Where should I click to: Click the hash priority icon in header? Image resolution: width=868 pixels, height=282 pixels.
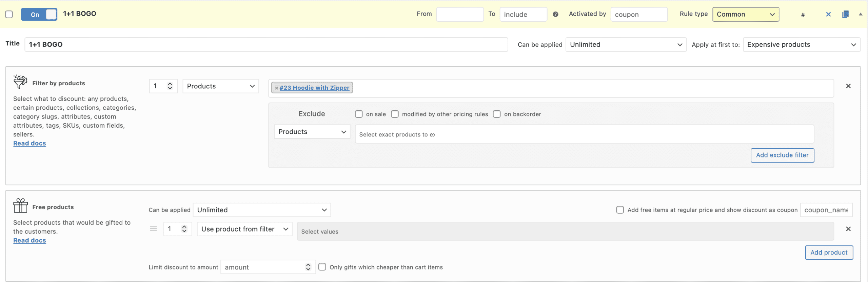(803, 15)
